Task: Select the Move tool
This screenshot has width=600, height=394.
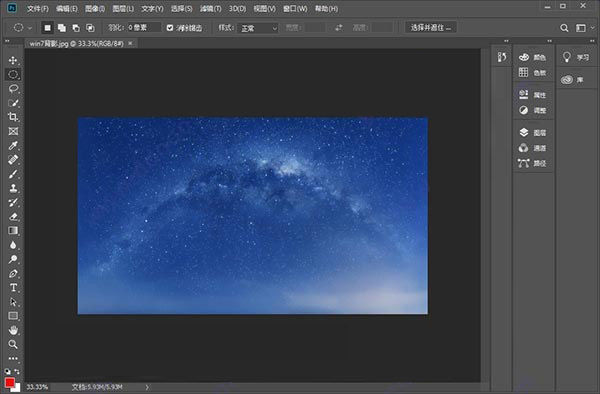Action: [13, 60]
